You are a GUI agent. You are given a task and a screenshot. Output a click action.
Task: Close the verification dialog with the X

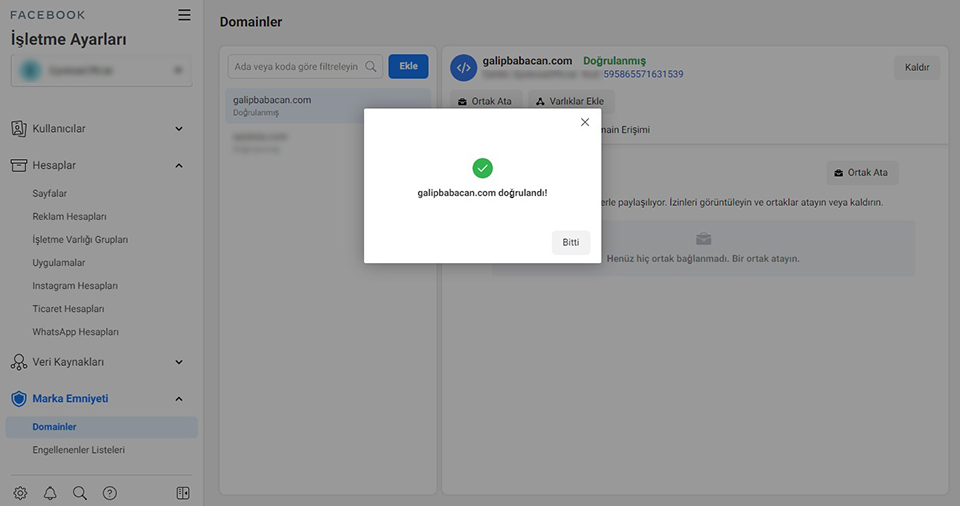tap(585, 122)
